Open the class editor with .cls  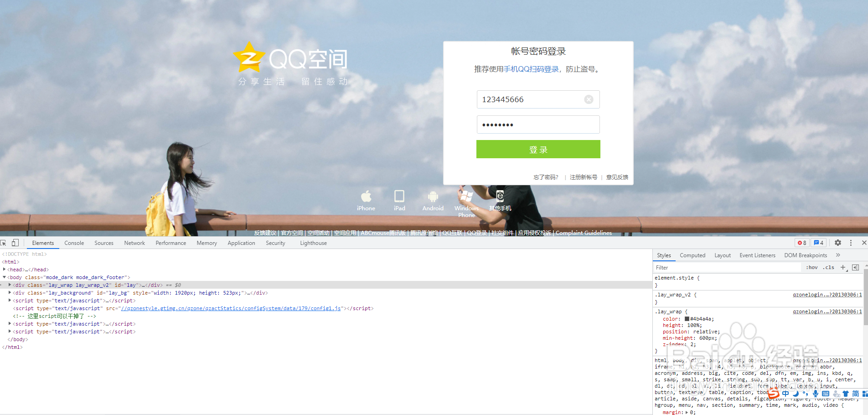point(829,267)
